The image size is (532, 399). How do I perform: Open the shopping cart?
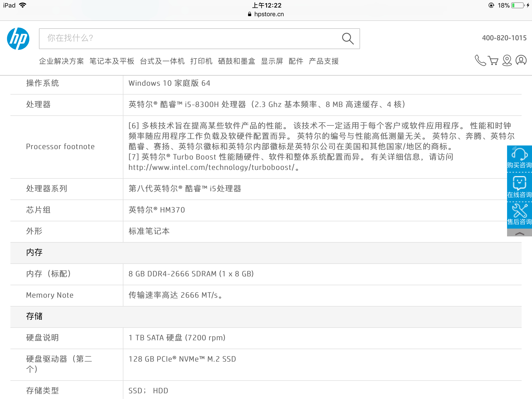click(x=493, y=61)
